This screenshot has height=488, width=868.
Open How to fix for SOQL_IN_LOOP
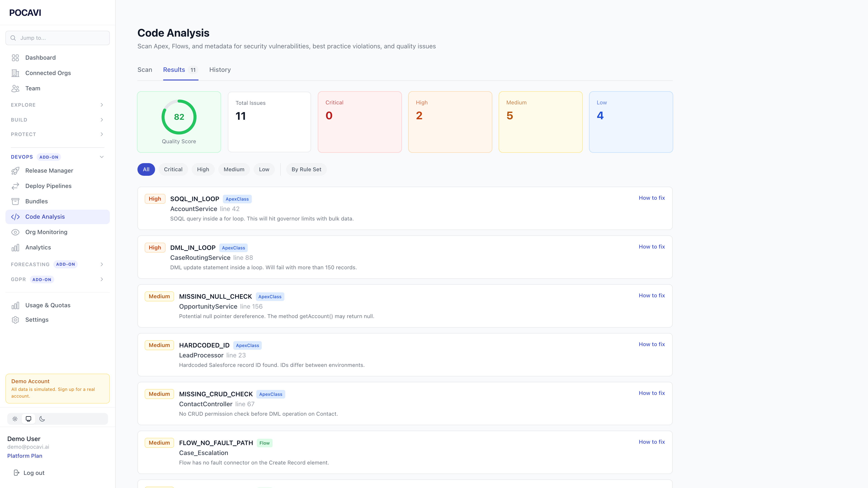[652, 198]
